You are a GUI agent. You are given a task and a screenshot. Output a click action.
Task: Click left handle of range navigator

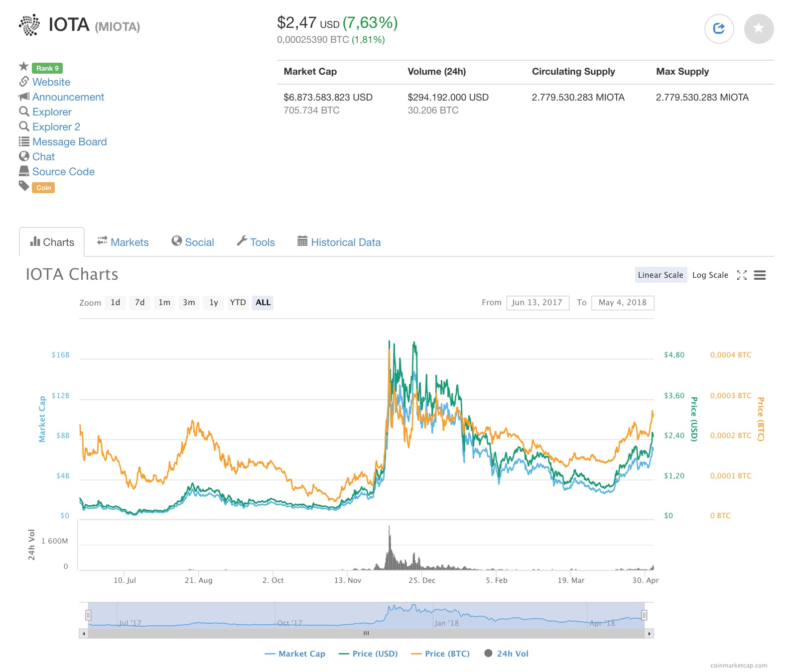[x=88, y=615]
